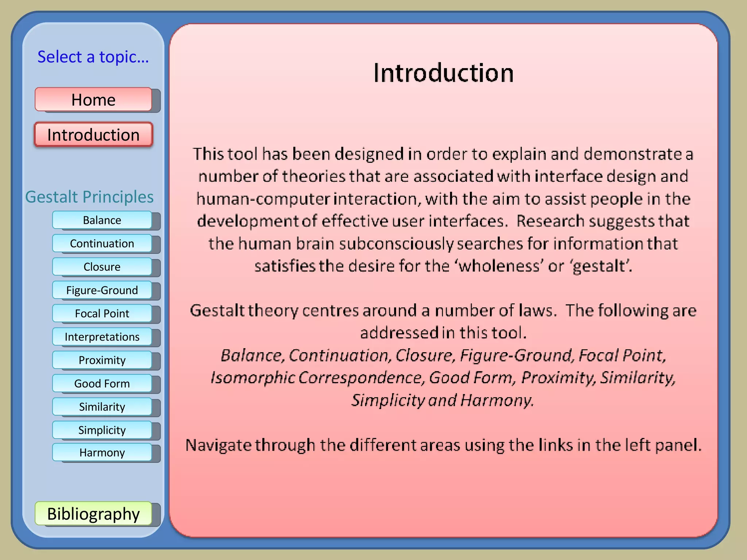The width and height of the screenshot is (747, 560).
Task: Navigate to the Focal Point topic
Action: (102, 314)
